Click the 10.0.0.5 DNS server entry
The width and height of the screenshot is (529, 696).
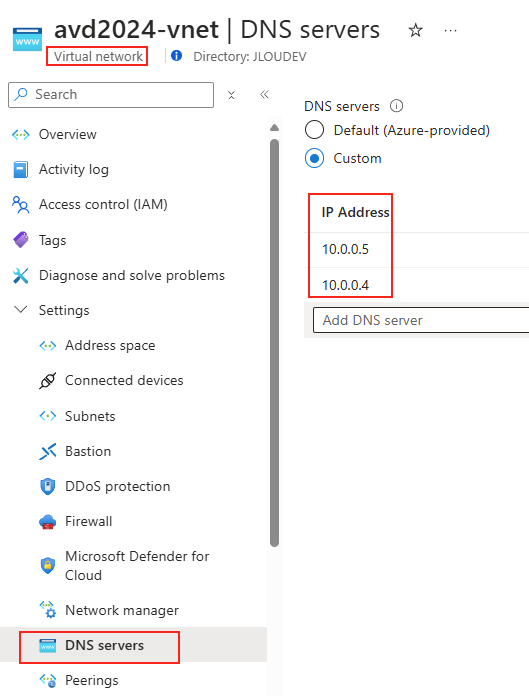coord(345,249)
